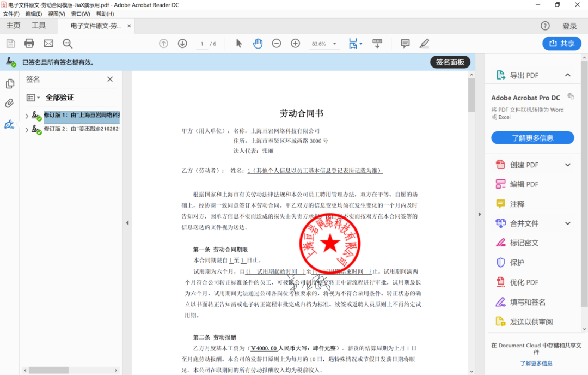Go to next page with down arrow
Screen dimensions: 588x375
point(182,44)
